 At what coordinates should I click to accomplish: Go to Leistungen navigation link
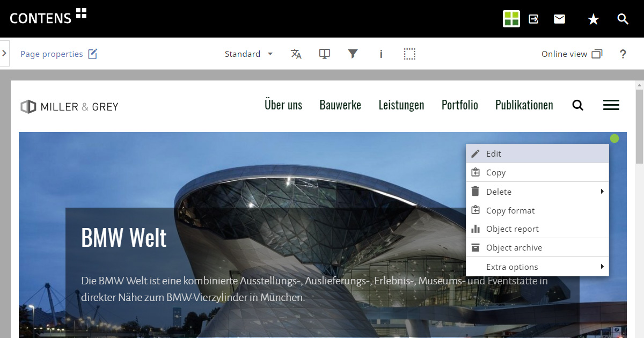[401, 105]
